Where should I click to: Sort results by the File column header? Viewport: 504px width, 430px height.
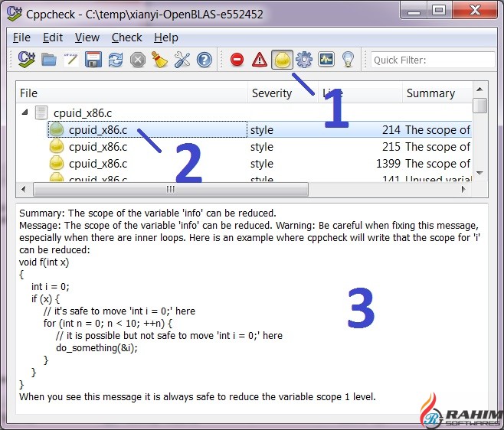[132, 93]
